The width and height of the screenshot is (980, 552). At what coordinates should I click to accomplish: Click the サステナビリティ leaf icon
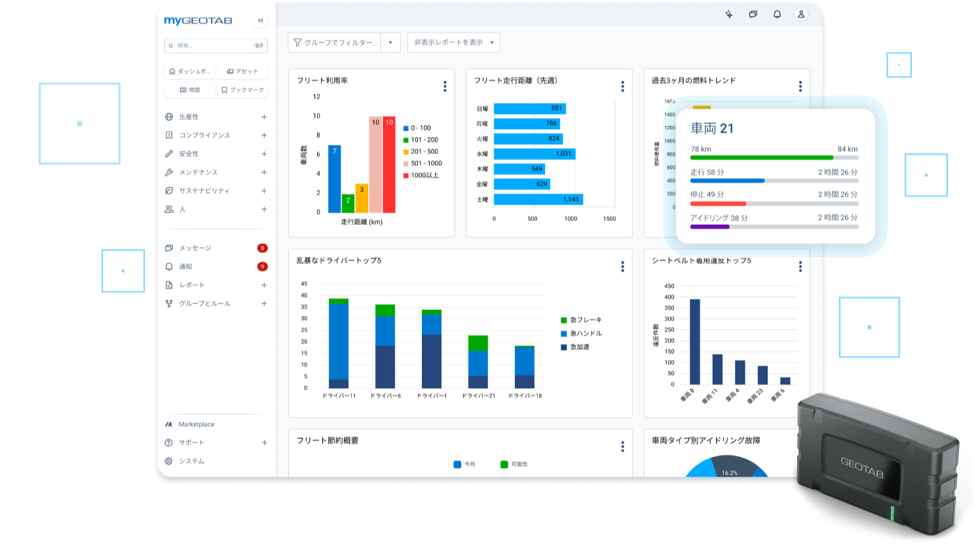click(169, 191)
